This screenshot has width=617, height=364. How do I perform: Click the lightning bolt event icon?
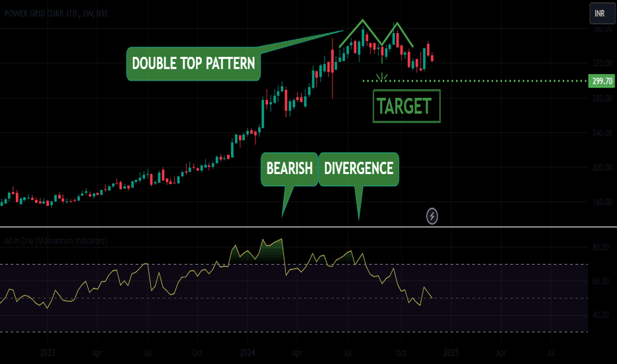tap(432, 216)
